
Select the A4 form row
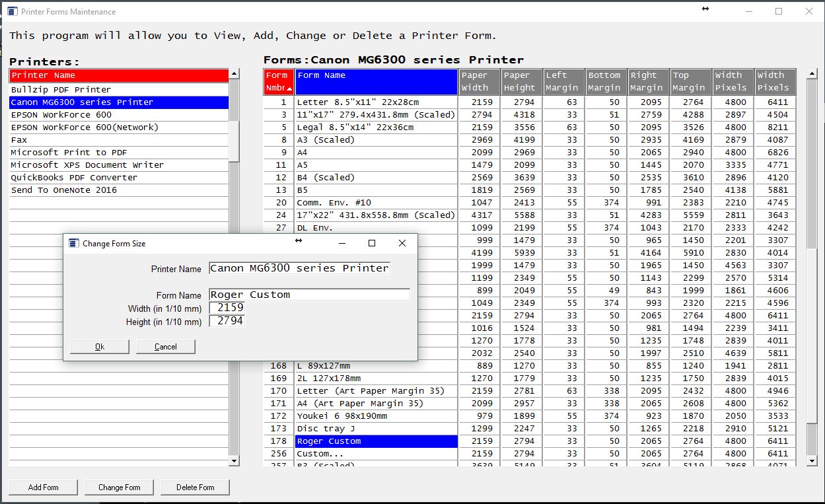point(377,153)
